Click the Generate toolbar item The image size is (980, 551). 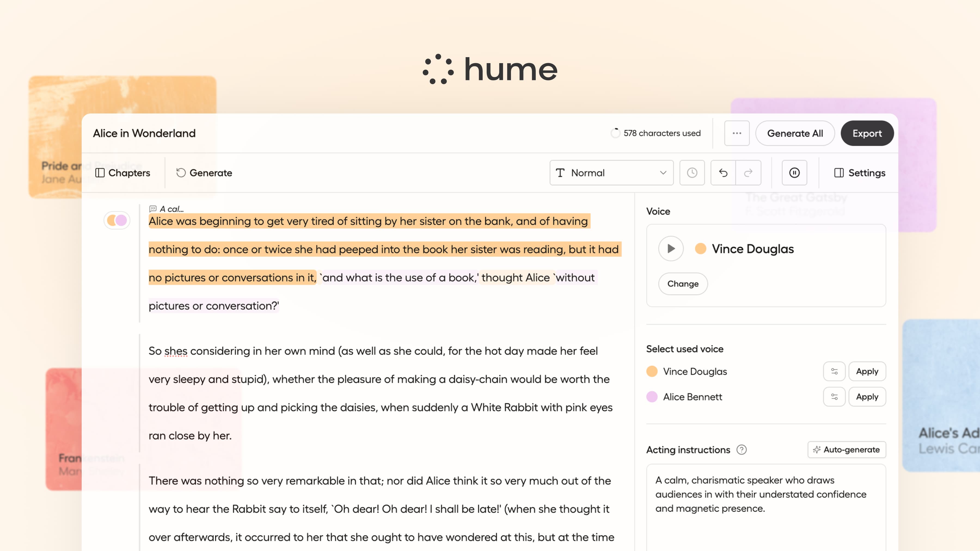(x=204, y=173)
